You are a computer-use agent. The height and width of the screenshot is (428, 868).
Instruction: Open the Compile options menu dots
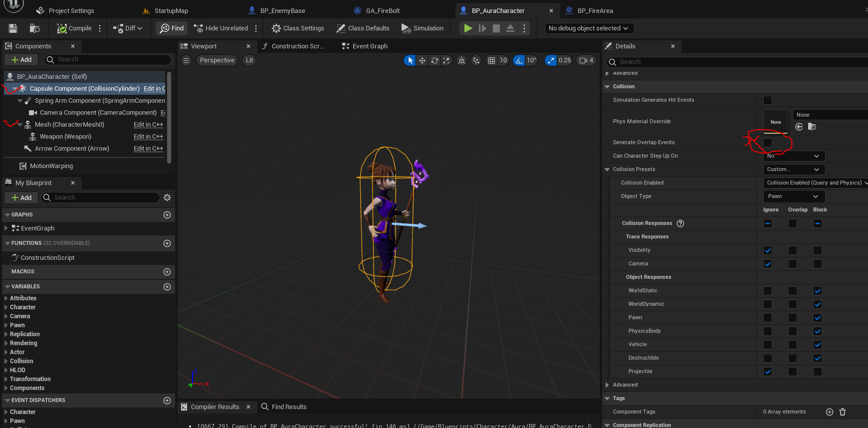pyautogui.click(x=100, y=28)
